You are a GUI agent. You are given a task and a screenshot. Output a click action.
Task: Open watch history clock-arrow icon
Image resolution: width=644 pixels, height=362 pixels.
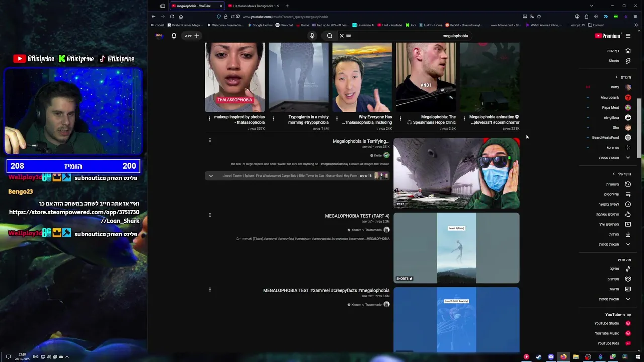click(628, 184)
